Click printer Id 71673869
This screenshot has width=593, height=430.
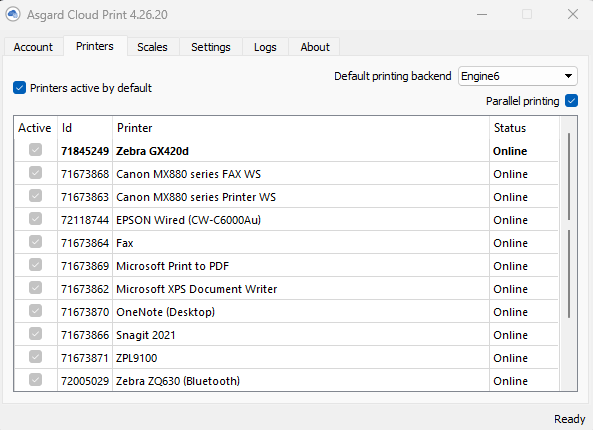(x=85, y=266)
